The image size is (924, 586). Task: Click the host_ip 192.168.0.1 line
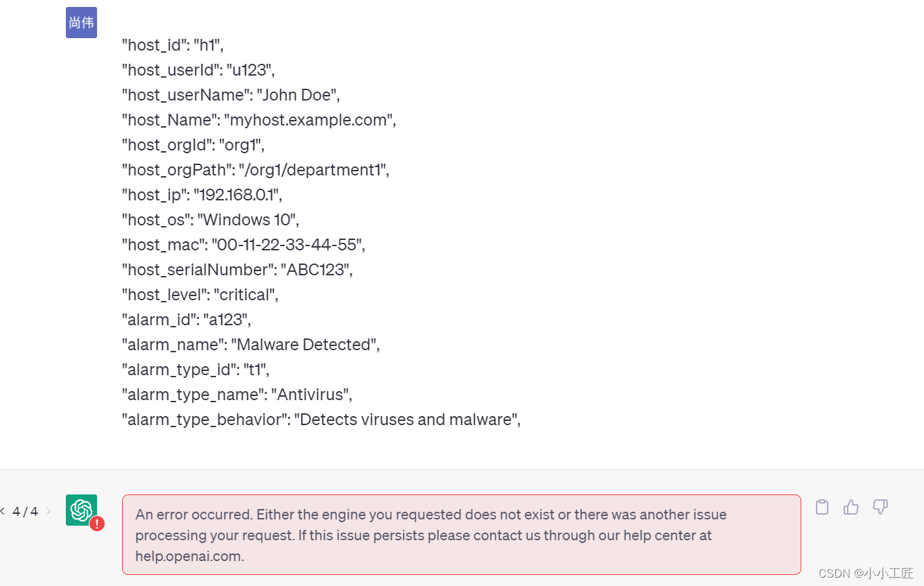(x=202, y=195)
